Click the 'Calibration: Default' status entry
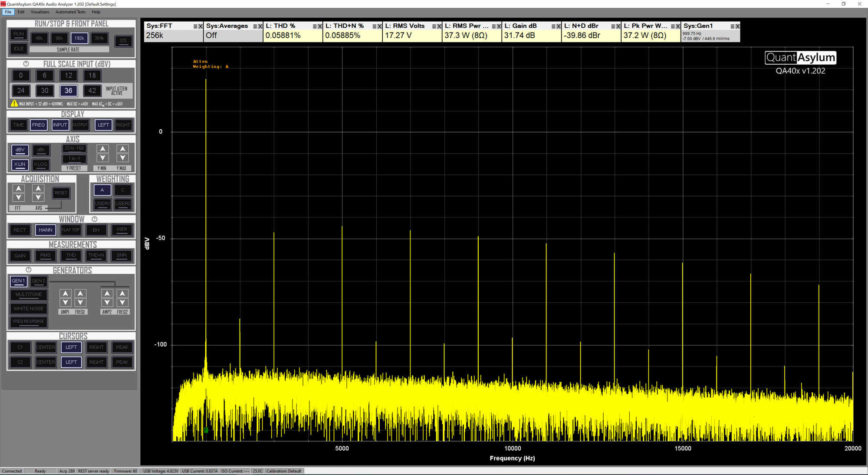The image size is (868, 475). coord(284,471)
